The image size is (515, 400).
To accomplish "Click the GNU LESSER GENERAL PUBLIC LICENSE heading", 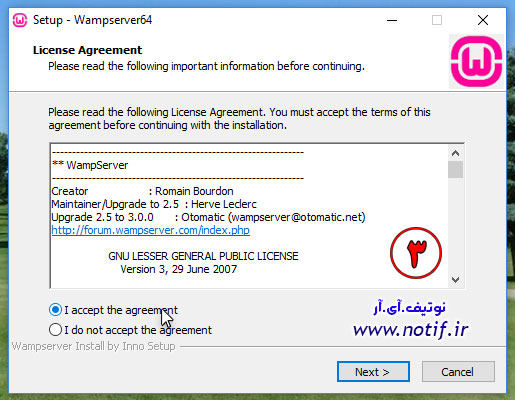I will [x=203, y=256].
